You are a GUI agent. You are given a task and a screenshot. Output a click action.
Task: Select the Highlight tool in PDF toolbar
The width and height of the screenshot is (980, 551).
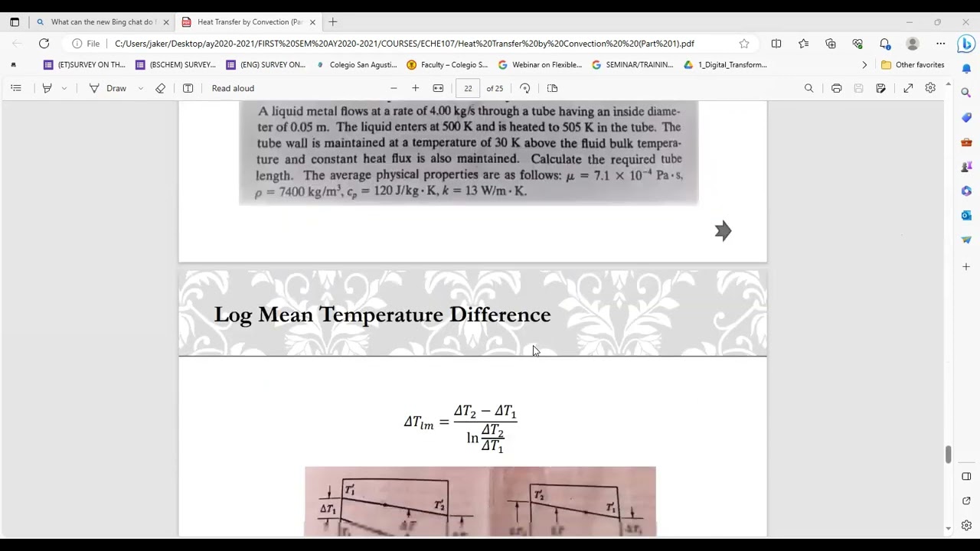(x=47, y=88)
